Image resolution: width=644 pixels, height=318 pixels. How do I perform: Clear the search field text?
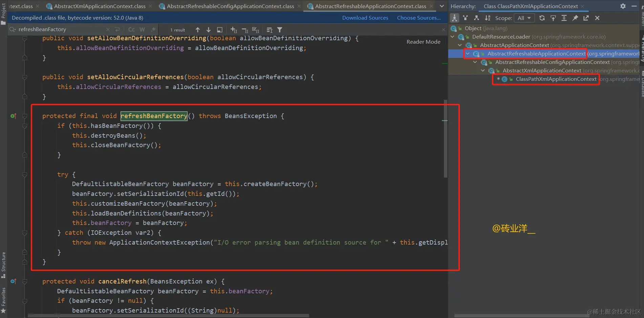(108, 29)
